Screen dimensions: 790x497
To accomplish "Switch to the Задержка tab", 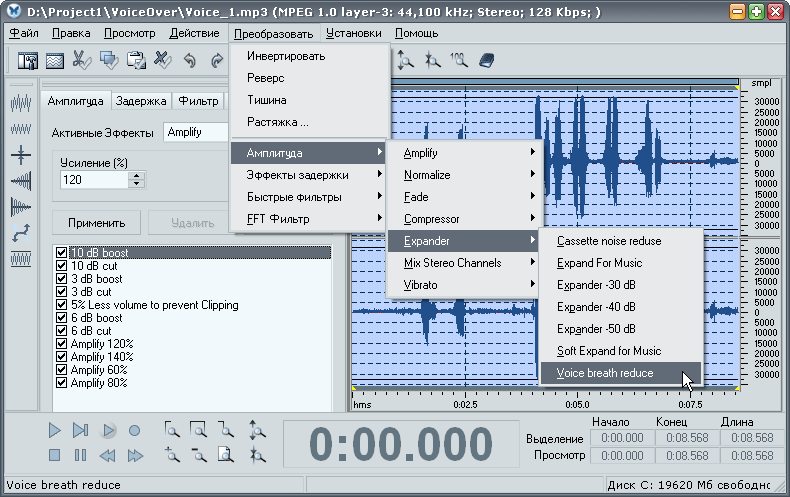I will 141,101.
